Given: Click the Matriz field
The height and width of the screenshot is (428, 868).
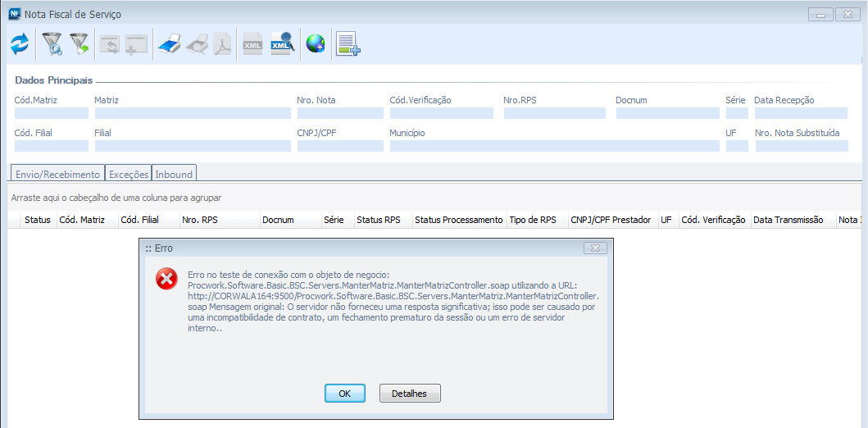Looking at the screenshot, I should [x=193, y=113].
